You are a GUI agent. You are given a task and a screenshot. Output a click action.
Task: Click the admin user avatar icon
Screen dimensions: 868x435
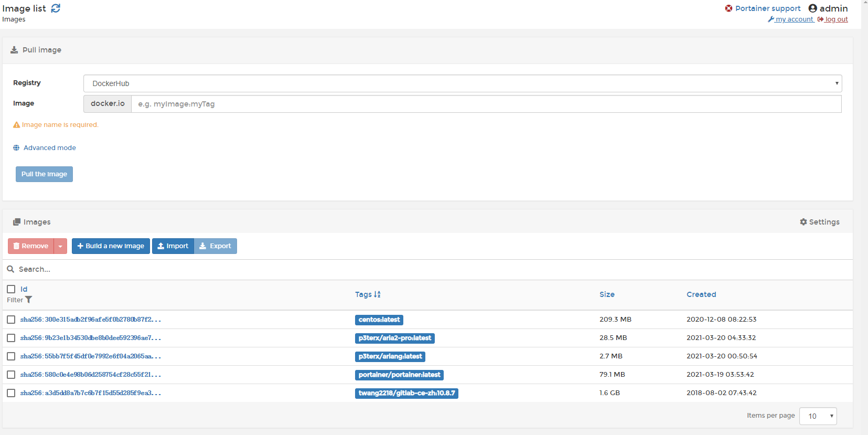click(812, 8)
